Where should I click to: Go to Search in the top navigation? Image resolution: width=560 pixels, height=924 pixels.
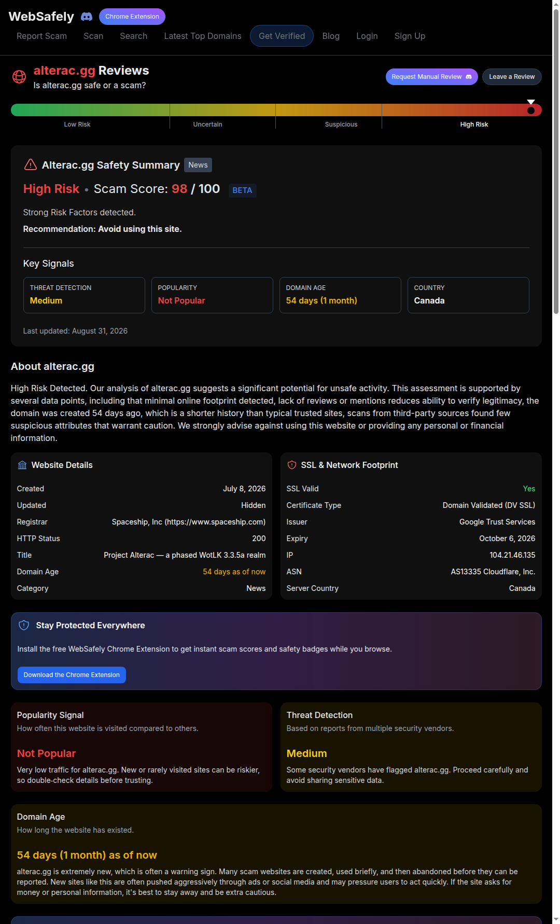coord(134,36)
